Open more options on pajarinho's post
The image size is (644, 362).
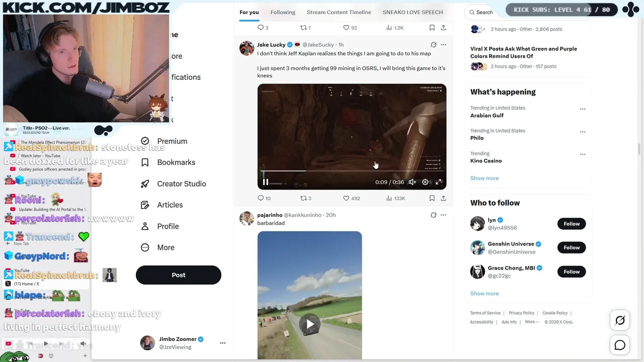[443, 215]
